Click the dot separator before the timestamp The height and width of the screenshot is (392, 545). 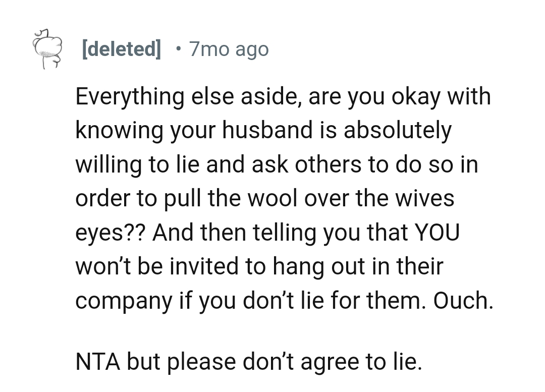[177, 49]
